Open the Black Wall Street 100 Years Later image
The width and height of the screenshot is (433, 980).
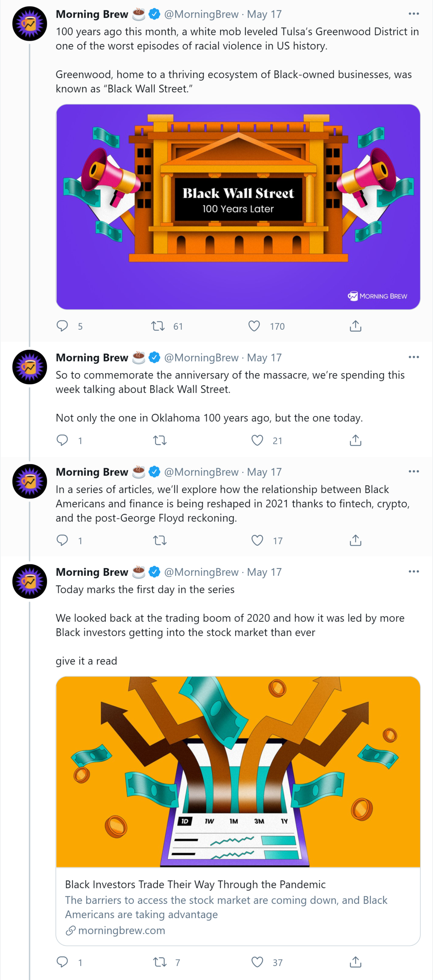[238, 207]
